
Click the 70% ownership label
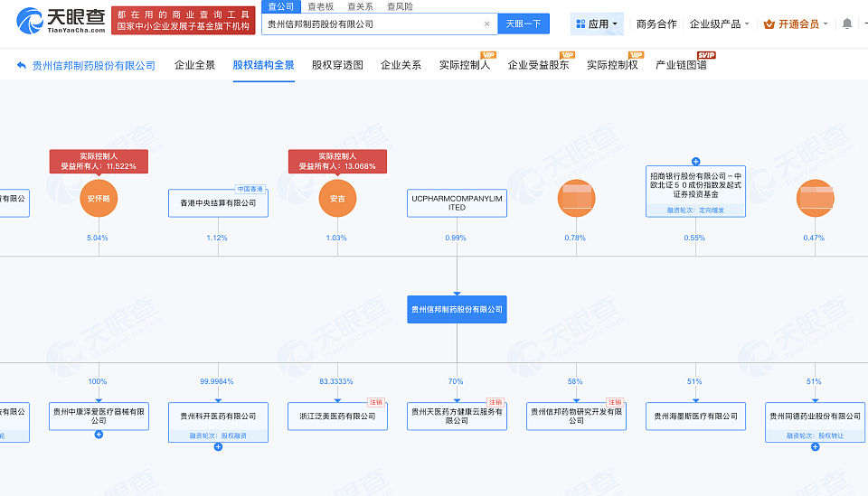(456, 381)
